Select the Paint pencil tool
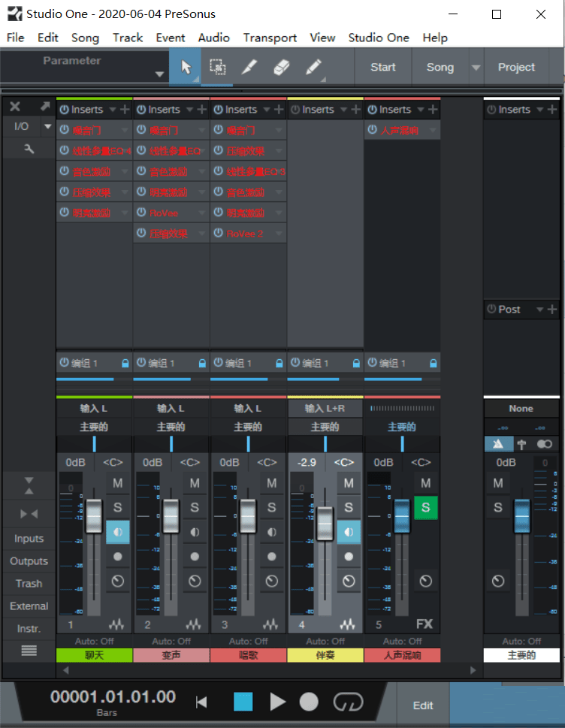Viewport: 565px width, 728px height. coord(313,68)
